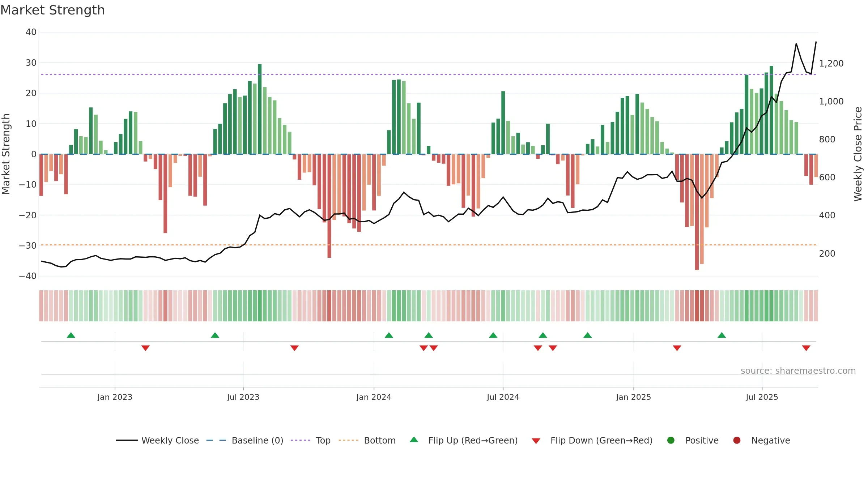Click the Jan 2023 axis label
Image resolution: width=868 pixels, height=488 pixels.
pyautogui.click(x=115, y=397)
